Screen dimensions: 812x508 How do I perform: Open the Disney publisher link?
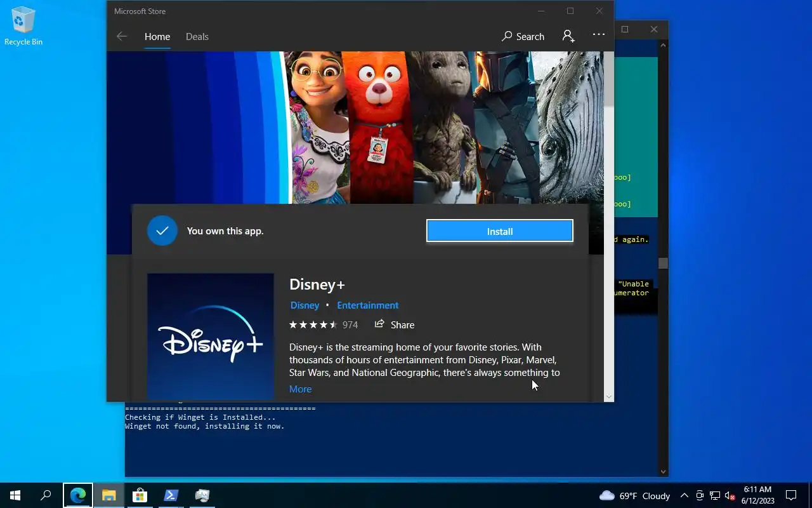[304, 305]
